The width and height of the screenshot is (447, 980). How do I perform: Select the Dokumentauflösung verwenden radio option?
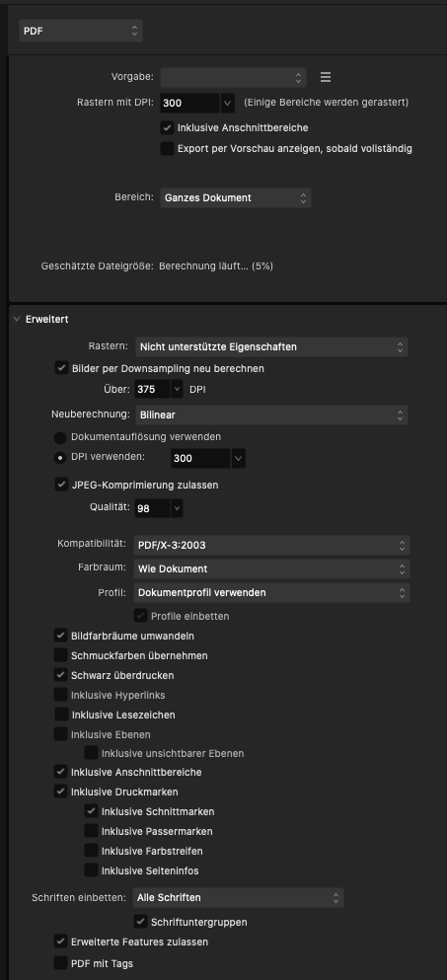(60, 437)
